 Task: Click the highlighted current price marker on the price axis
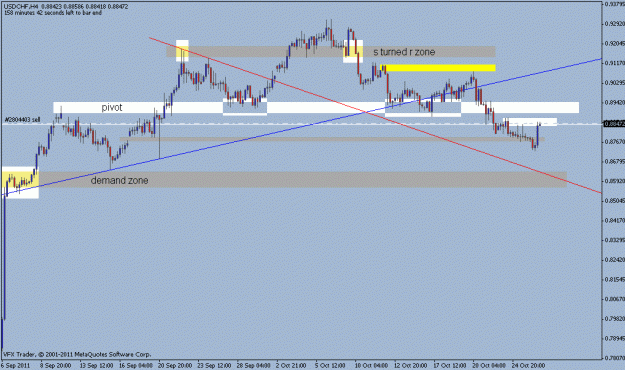point(615,124)
